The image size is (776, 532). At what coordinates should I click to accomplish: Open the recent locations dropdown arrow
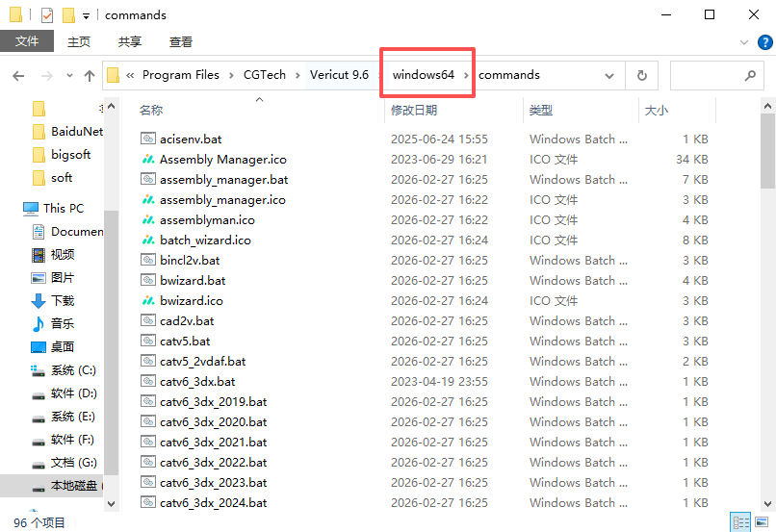pyautogui.click(x=69, y=76)
